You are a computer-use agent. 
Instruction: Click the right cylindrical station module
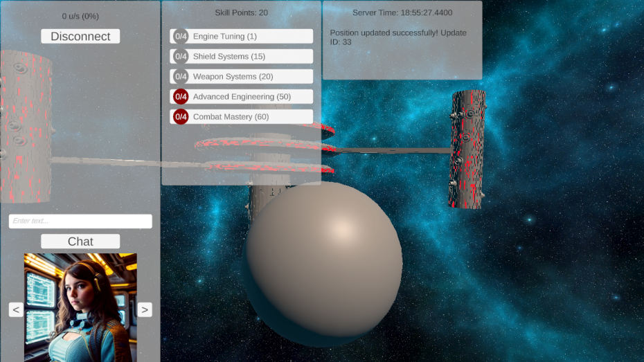(468, 149)
